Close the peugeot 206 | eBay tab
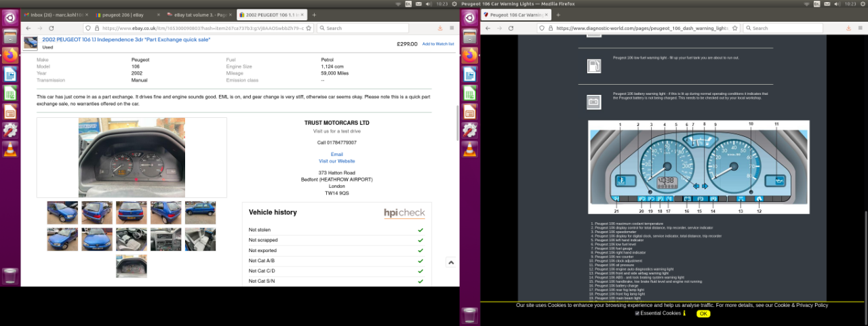Screen dimensions: 868x326 coord(157,14)
